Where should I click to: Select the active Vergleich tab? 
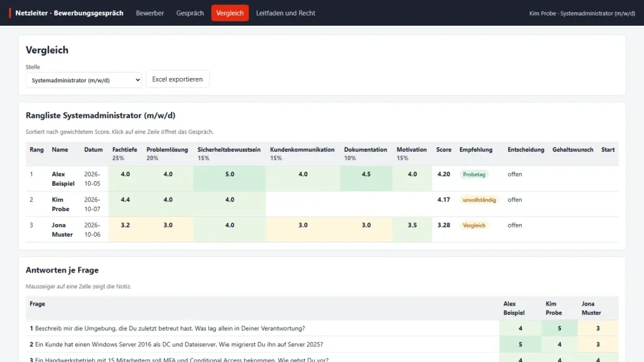(x=230, y=13)
